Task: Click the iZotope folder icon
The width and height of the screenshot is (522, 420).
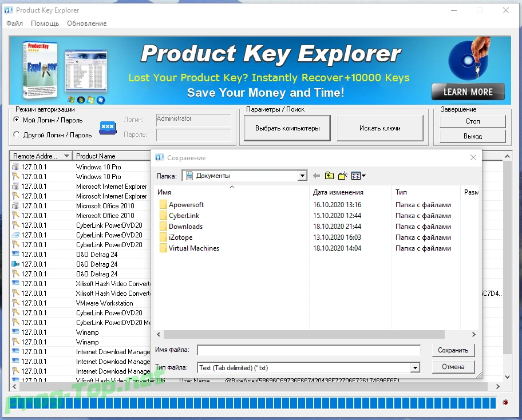Action: tap(163, 237)
